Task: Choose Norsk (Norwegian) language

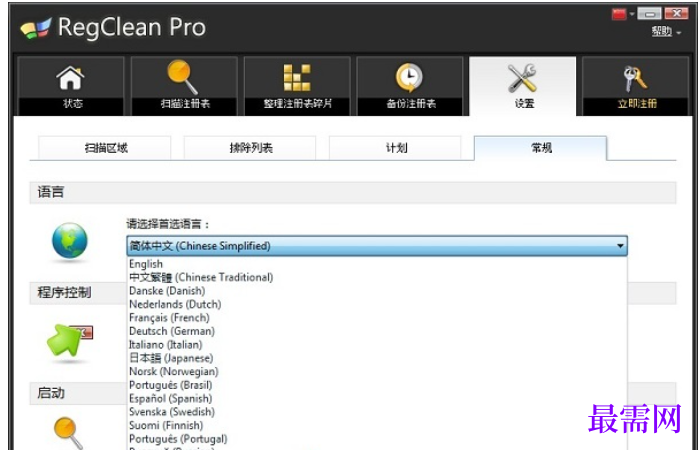Action: coord(377,371)
